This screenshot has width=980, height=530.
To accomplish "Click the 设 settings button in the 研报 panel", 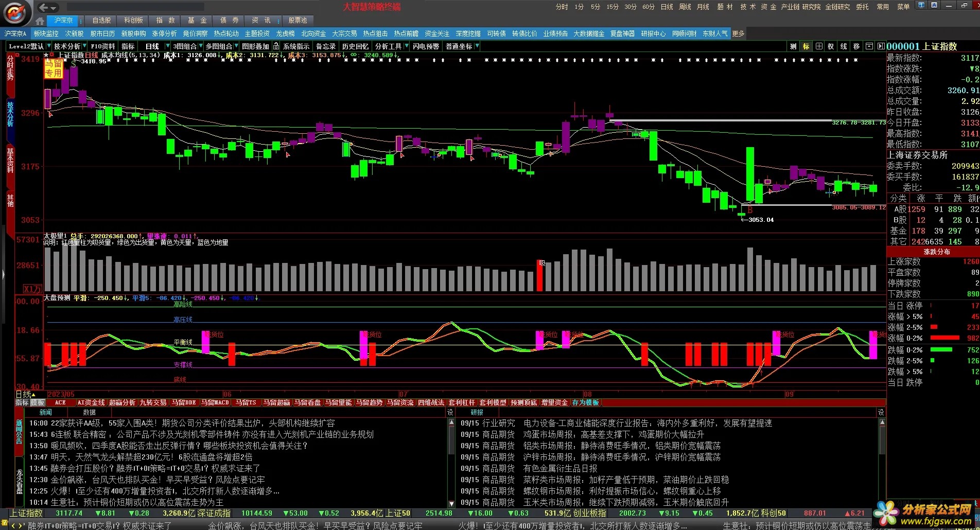I will click(x=881, y=412).
